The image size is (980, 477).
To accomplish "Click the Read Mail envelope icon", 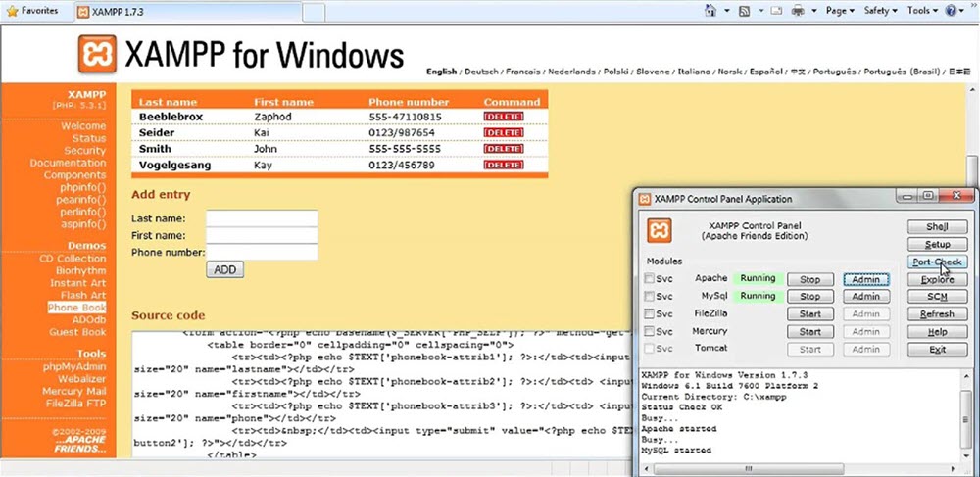I will tap(774, 11).
